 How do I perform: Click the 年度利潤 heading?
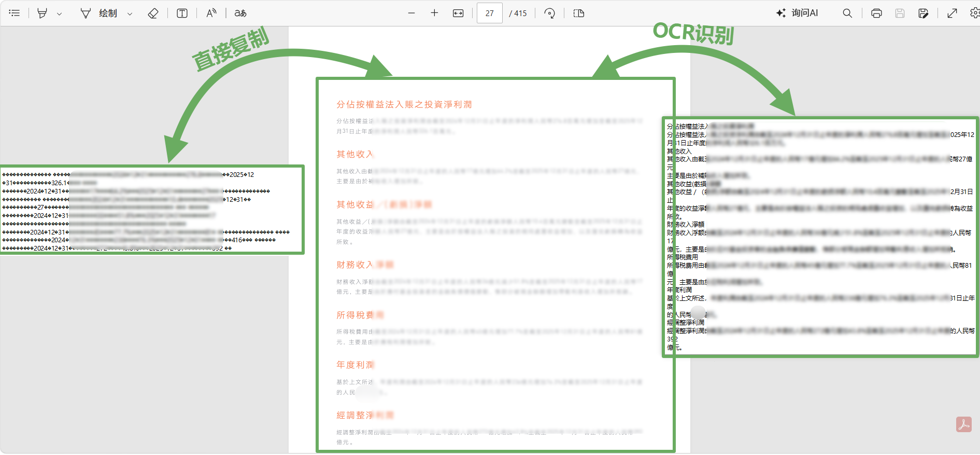point(355,365)
